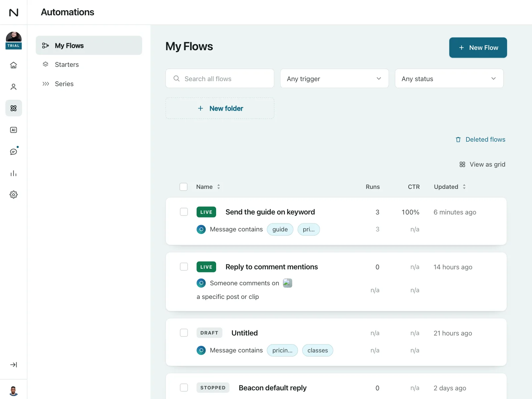Click the post thumbnail in comment mentions flow
532x399 pixels.
pyautogui.click(x=288, y=283)
